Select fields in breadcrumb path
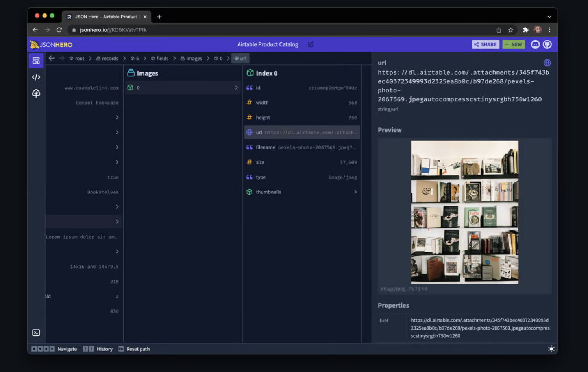 (159, 58)
